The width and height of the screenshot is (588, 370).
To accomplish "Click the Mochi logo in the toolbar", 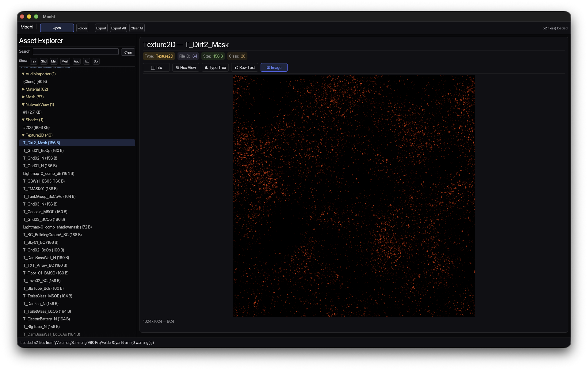I will pyautogui.click(x=27, y=27).
